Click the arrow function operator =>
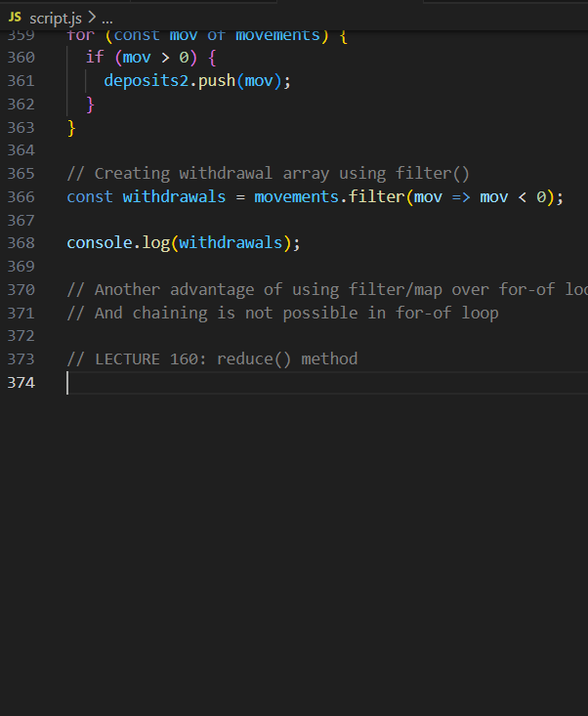 point(461,196)
